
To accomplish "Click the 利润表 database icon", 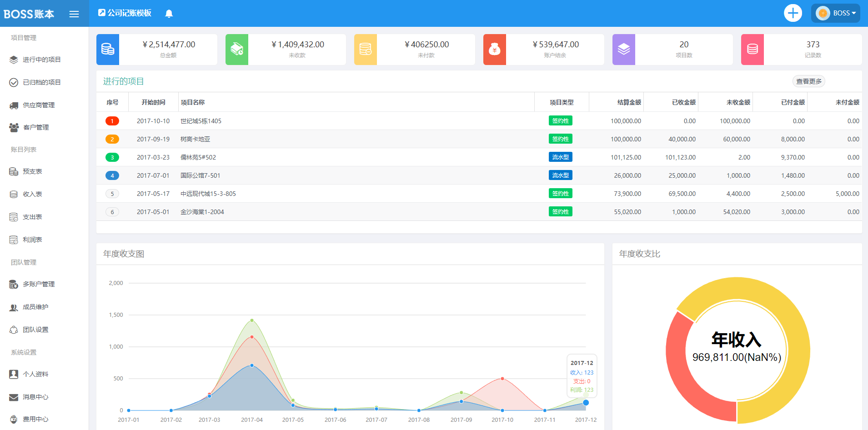I will (x=14, y=240).
